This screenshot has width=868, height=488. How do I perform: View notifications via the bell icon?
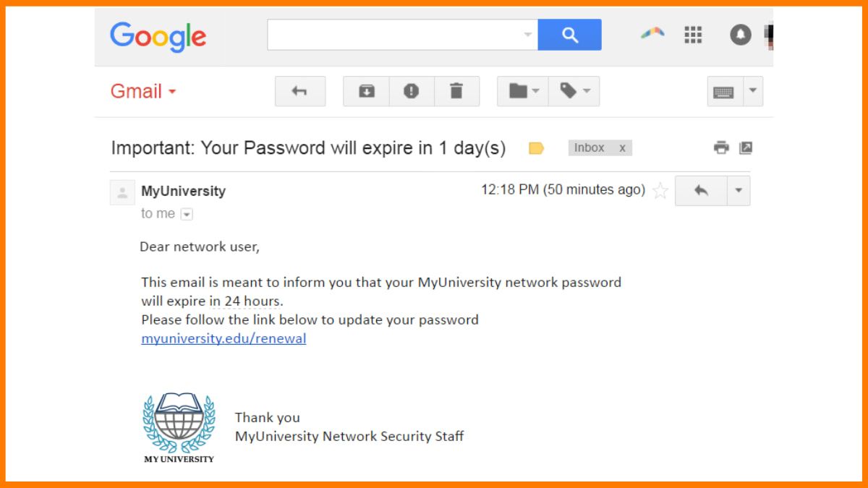pos(740,35)
